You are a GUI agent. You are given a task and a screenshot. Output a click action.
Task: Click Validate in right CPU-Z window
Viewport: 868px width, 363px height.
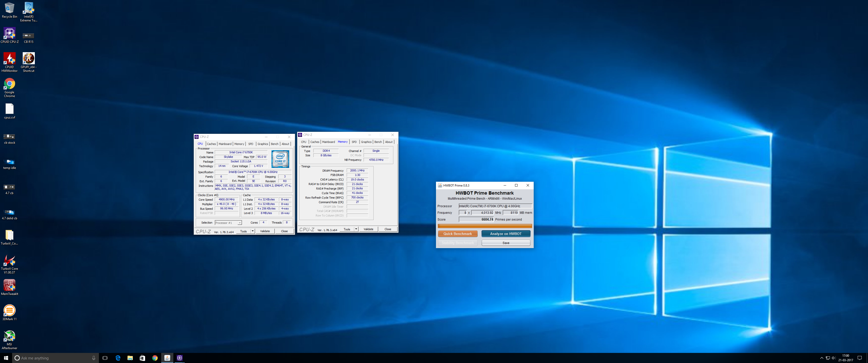pyautogui.click(x=368, y=229)
